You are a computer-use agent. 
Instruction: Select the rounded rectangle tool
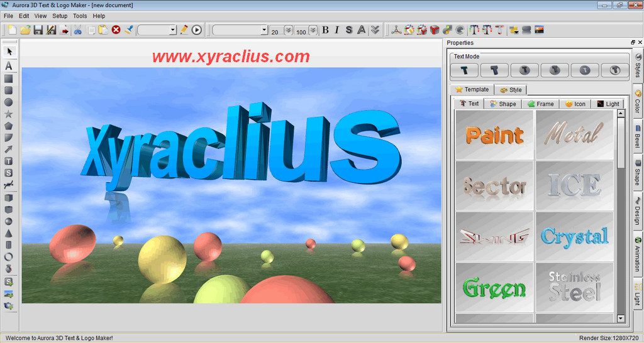point(9,90)
